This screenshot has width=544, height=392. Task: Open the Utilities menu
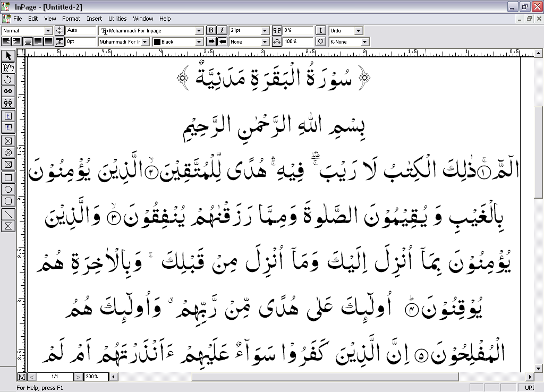pos(117,18)
